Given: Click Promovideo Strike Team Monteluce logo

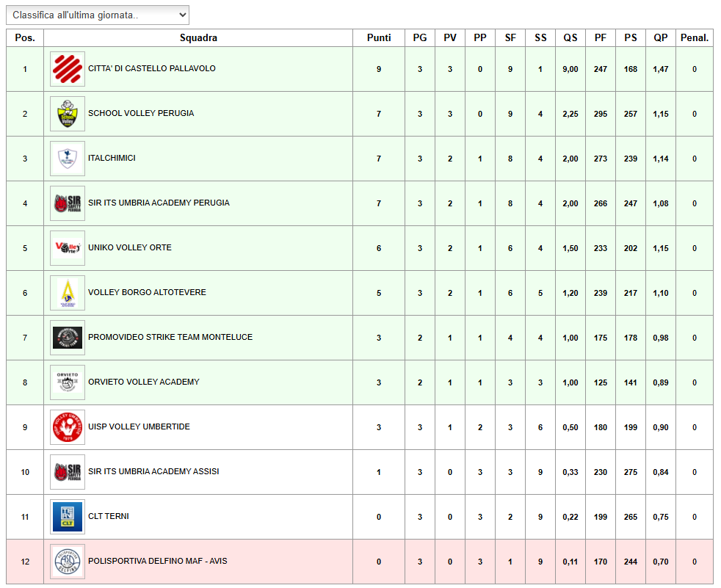Looking at the screenshot, I should coord(67,338).
